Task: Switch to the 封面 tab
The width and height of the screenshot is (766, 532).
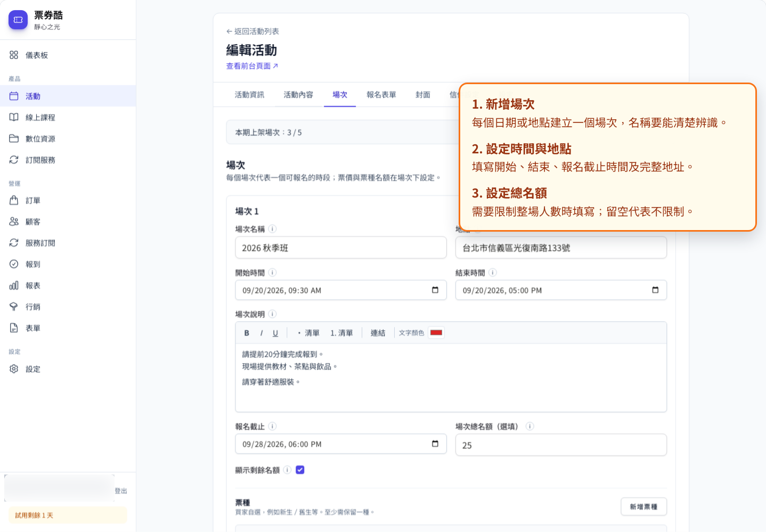Action: tap(423, 95)
